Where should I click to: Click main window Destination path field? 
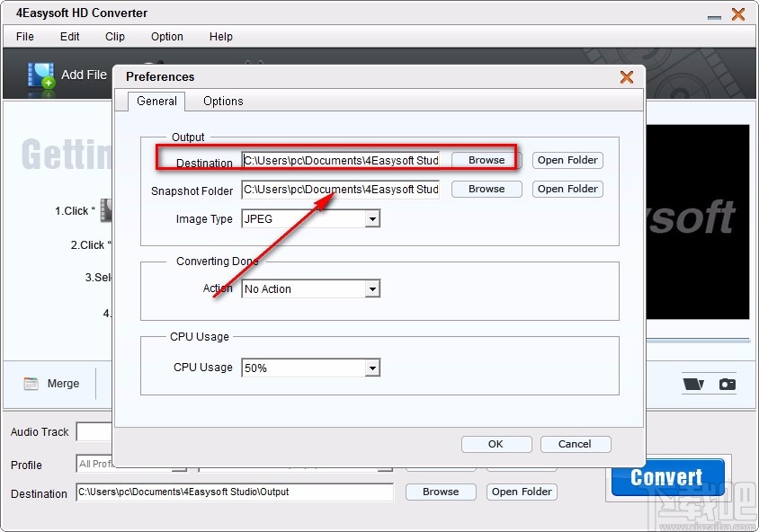click(235, 492)
